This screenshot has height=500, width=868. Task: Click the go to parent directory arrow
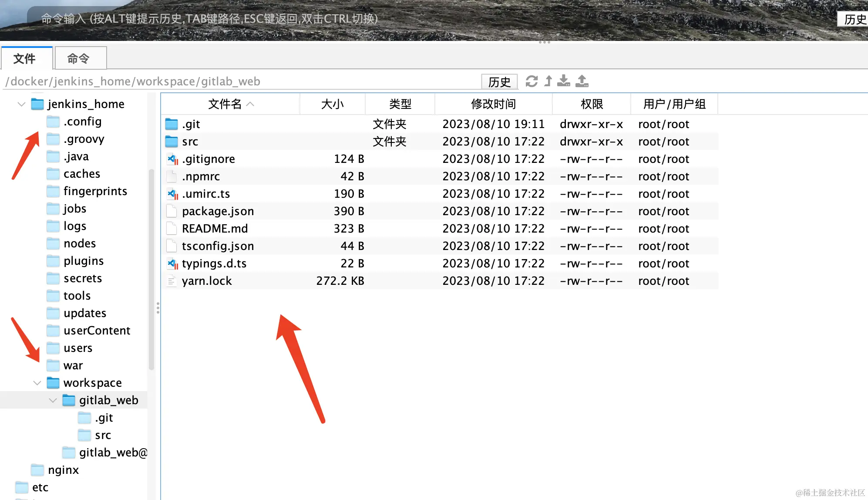[548, 81]
